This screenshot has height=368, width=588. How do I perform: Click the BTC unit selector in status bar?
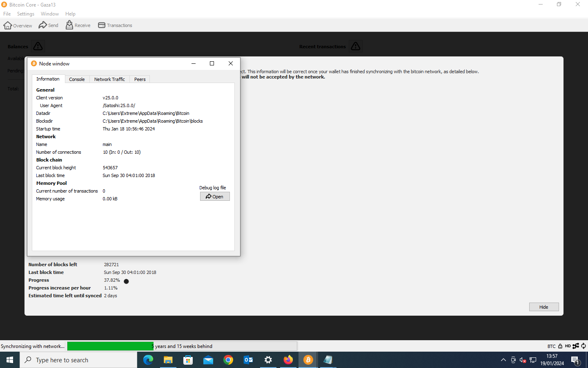[x=551, y=346]
